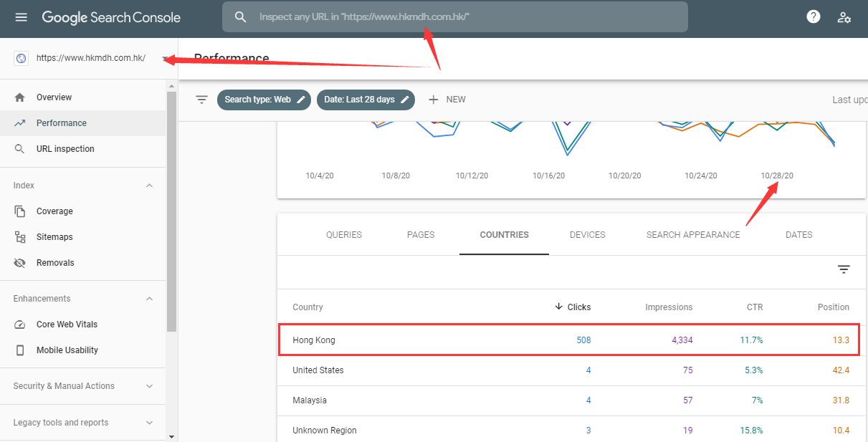Click the sidebar scrollbar thumb
The height and width of the screenshot is (442, 868).
171,211
